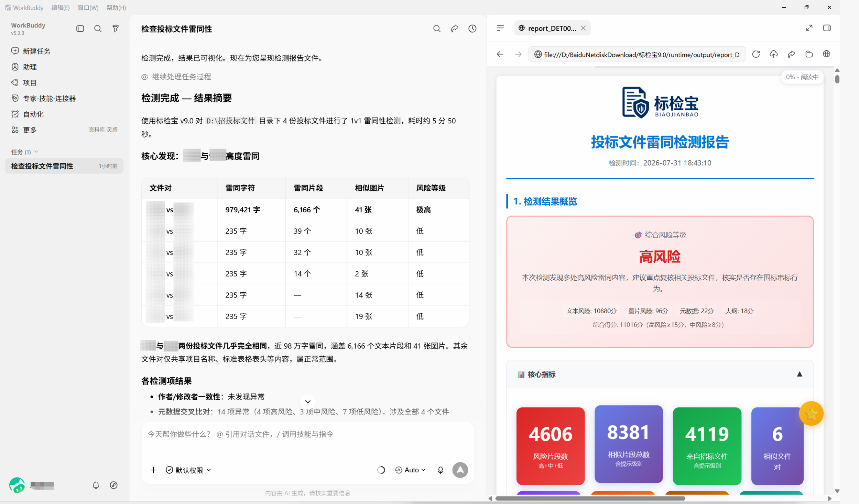Open the user avatar profile
This screenshot has height=504, width=859.
pos(17,485)
